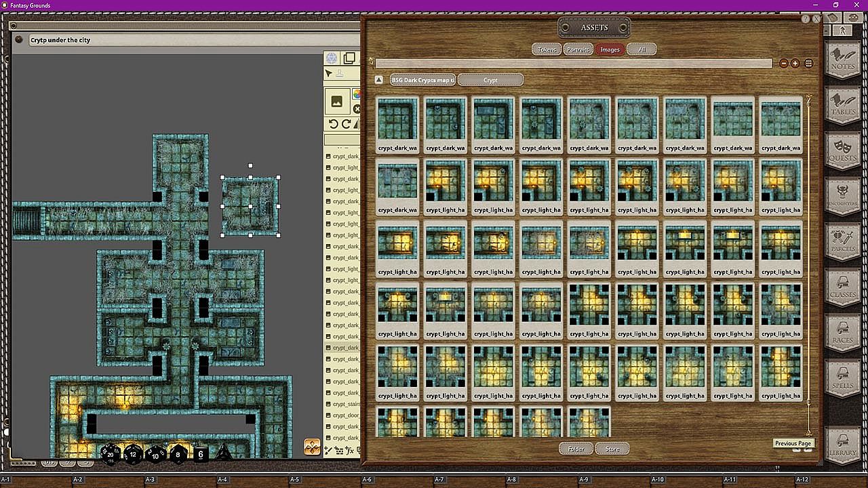Image resolution: width=868 pixels, height=488 pixels.
Task: Pick the d12 die
Action: click(x=133, y=453)
